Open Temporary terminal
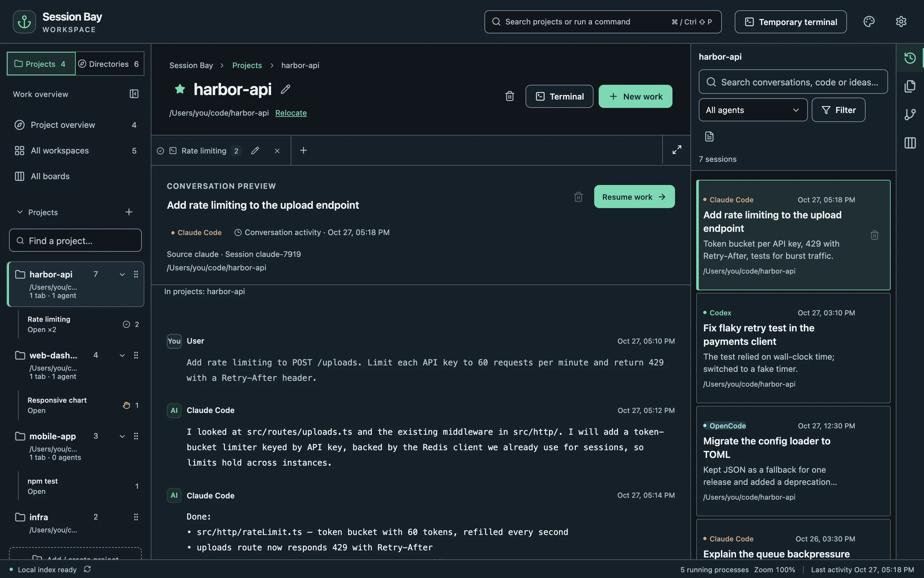The height and width of the screenshot is (578, 924). [x=790, y=22]
